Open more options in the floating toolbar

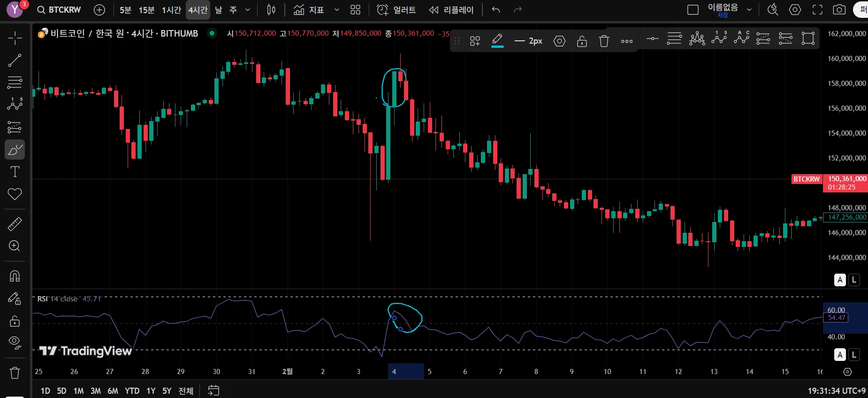pyautogui.click(x=627, y=41)
